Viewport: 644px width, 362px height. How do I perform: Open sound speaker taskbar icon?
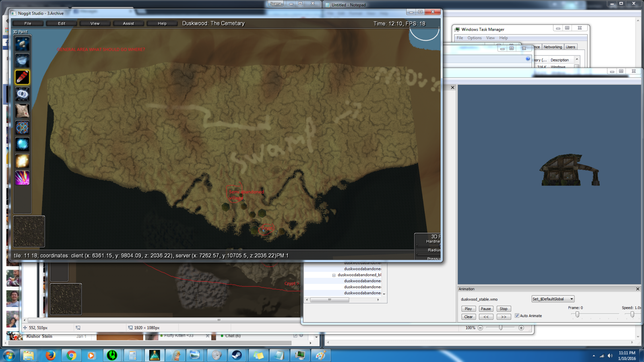[217, 356]
